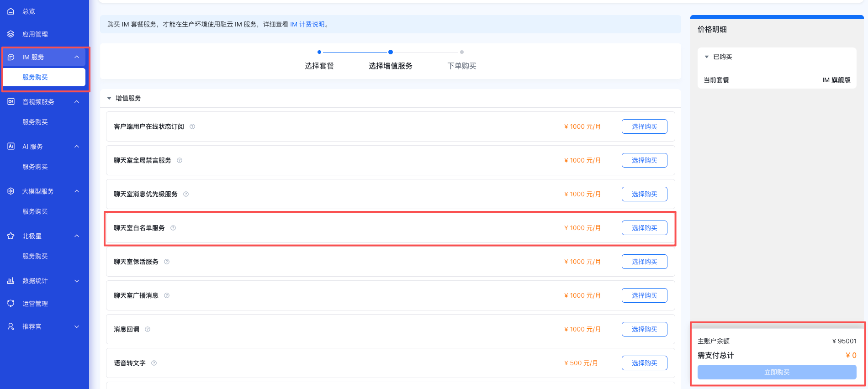Collapse the 已购买 section triangle

pos(707,57)
